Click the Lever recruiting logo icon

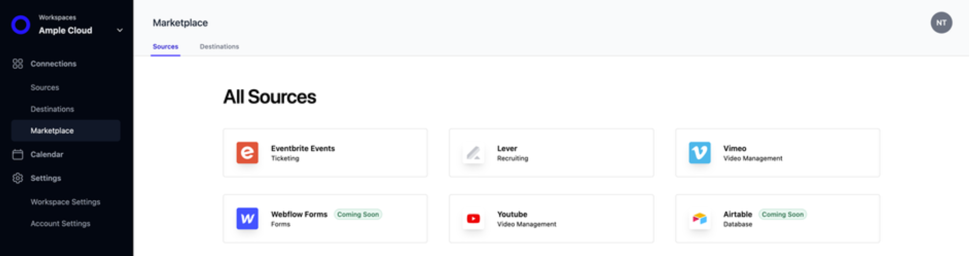pos(473,153)
